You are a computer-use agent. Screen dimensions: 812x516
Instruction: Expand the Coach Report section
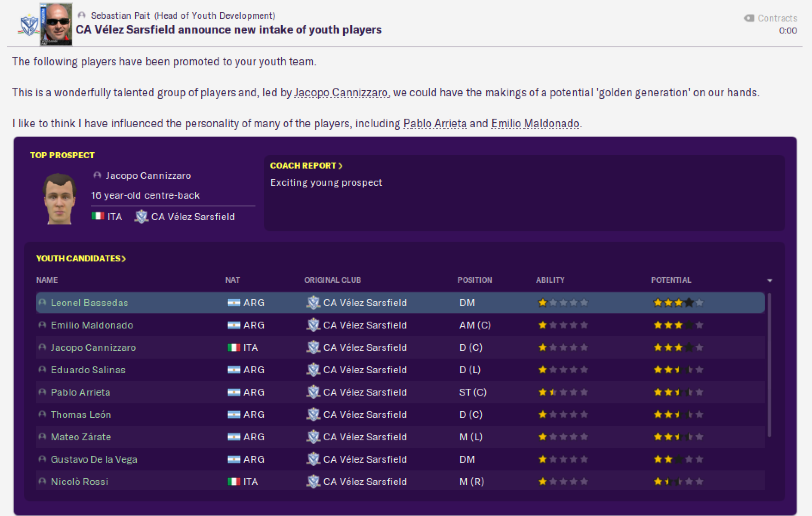click(306, 166)
